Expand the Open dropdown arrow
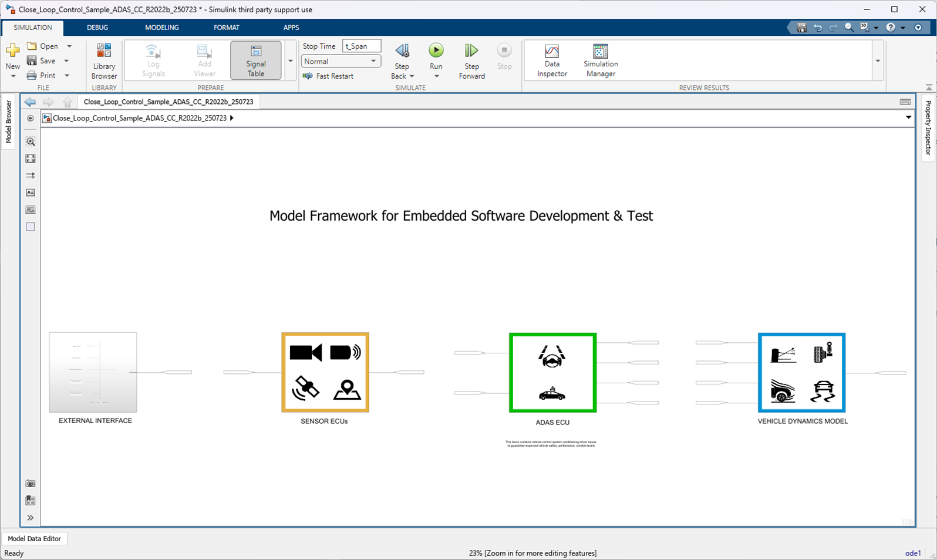The width and height of the screenshot is (937, 560). coord(69,46)
